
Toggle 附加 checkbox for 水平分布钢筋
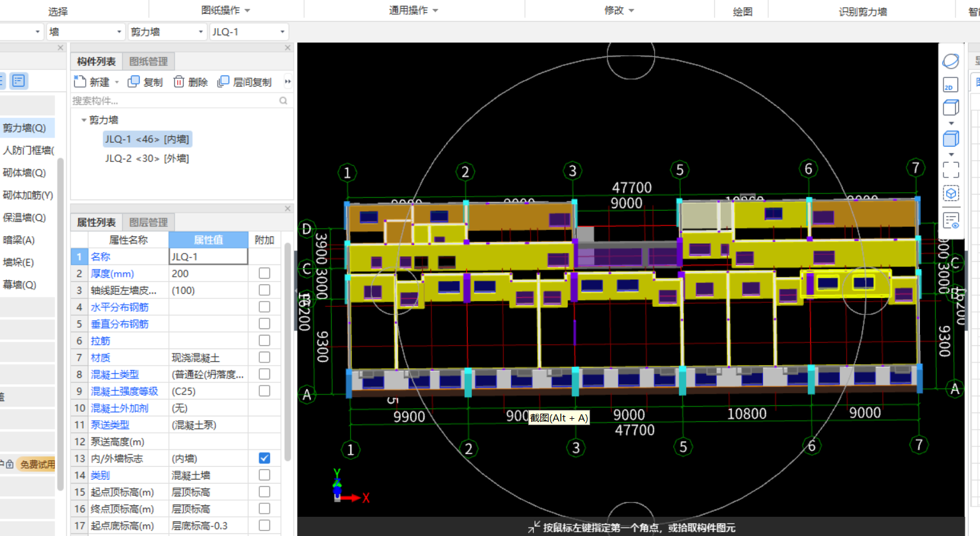264,307
